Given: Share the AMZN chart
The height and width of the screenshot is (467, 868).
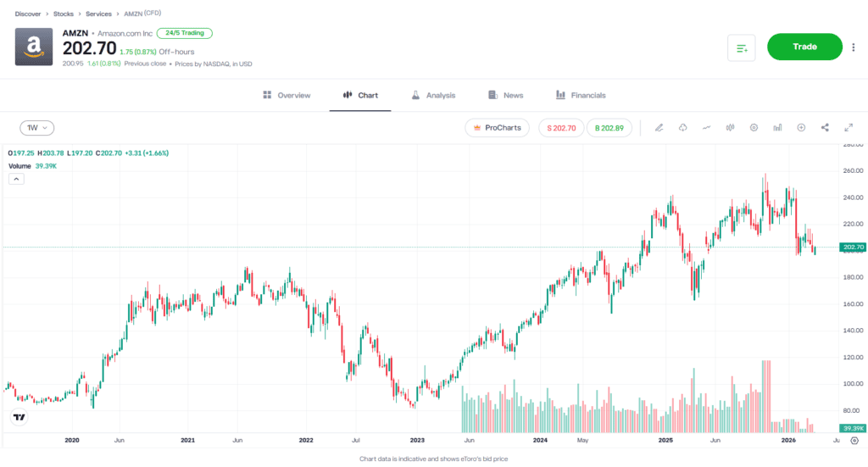Looking at the screenshot, I should (825, 128).
